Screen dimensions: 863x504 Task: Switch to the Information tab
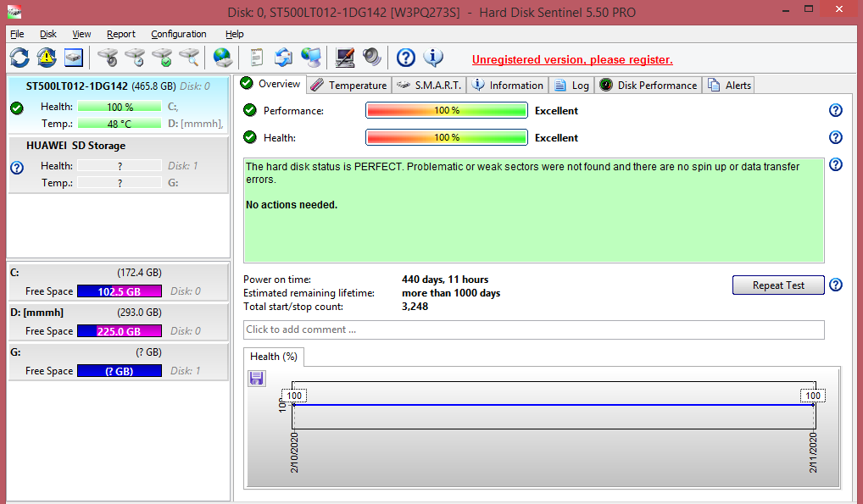[x=508, y=86]
